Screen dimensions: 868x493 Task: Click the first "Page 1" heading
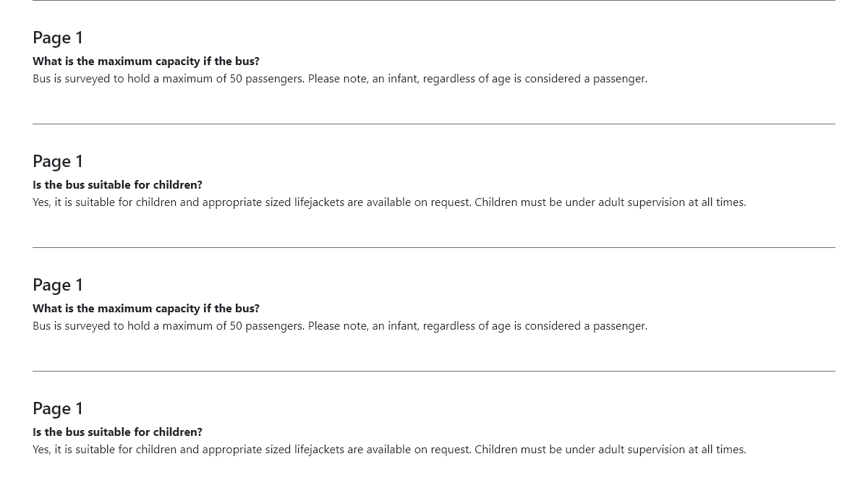(x=58, y=38)
